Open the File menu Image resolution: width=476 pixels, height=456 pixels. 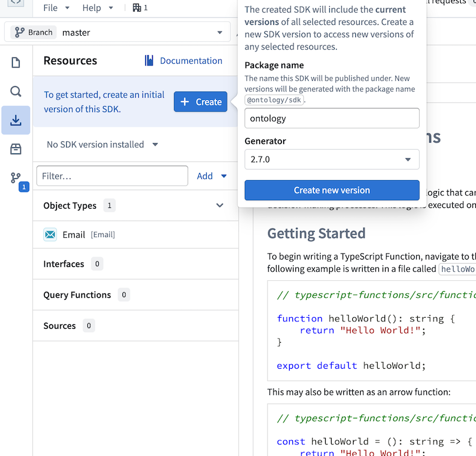(56, 8)
